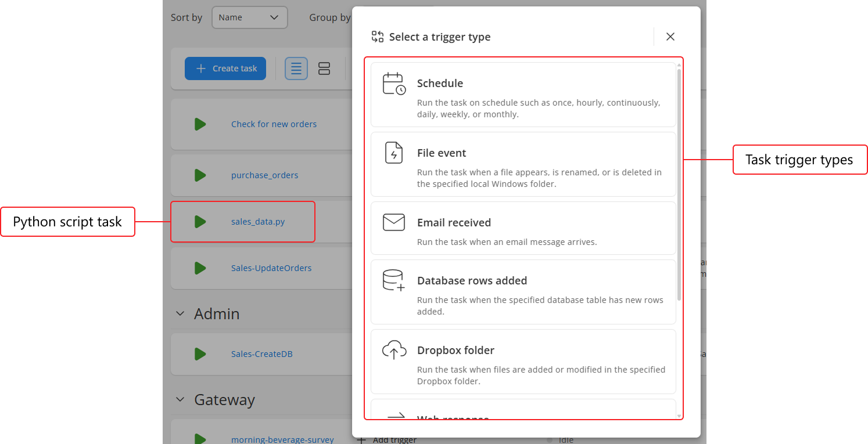868x444 pixels.
Task: Close the trigger type dialog
Action: [670, 37]
